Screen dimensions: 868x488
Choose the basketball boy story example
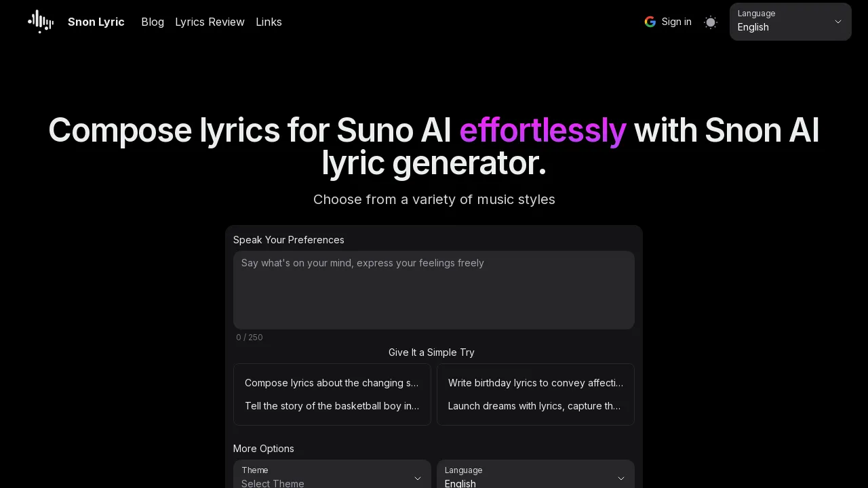pos(332,406)
